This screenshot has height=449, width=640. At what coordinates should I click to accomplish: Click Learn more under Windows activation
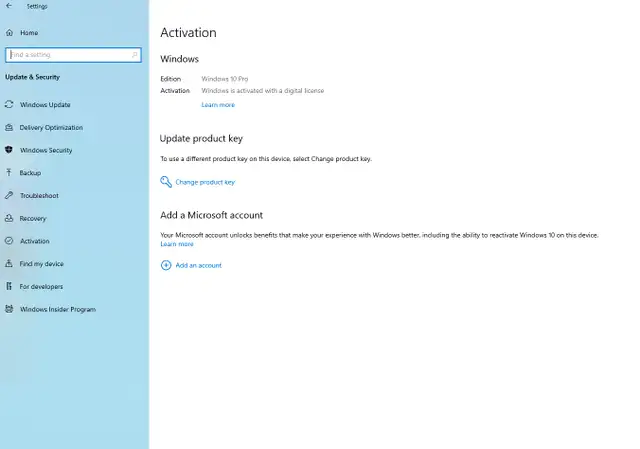[218, 105]
